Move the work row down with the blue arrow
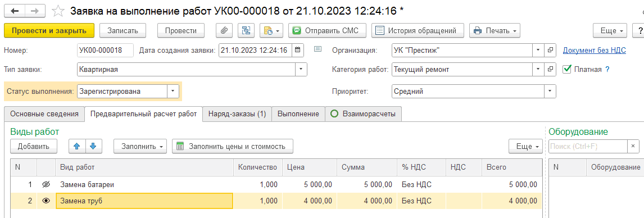Screen dimensions: 644x218 point(93,146)
